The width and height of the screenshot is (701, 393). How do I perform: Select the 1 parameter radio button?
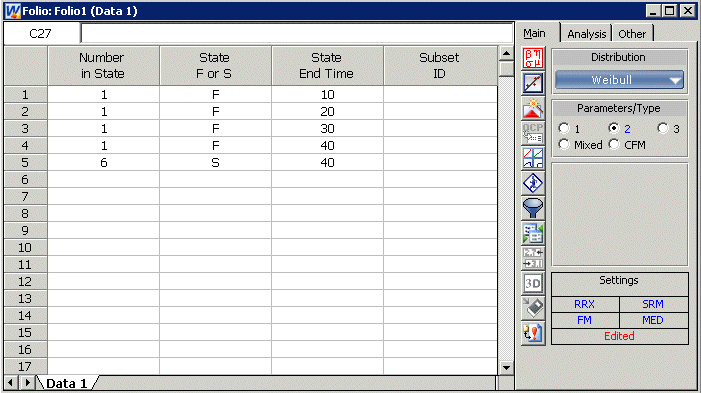coord(564,128)
